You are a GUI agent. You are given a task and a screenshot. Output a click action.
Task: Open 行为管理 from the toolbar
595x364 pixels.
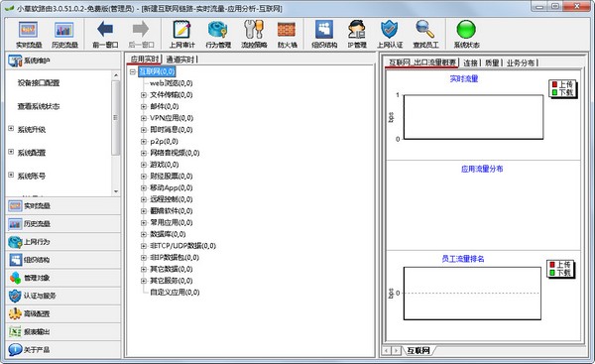(x=218, y=35)
